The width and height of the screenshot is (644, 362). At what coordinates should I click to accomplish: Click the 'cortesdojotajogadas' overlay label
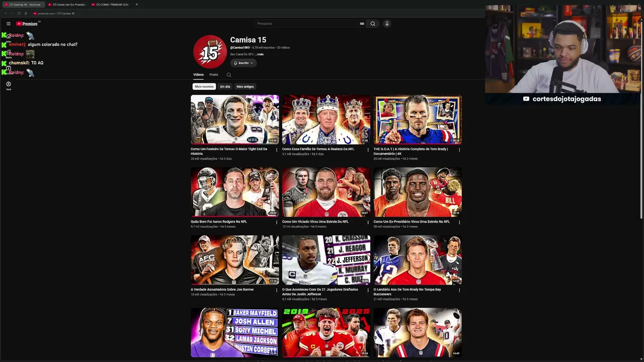pos(562,99)
